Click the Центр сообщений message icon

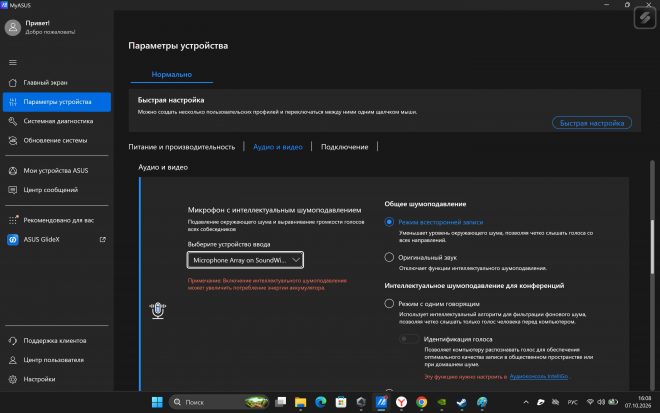(13, 190)
